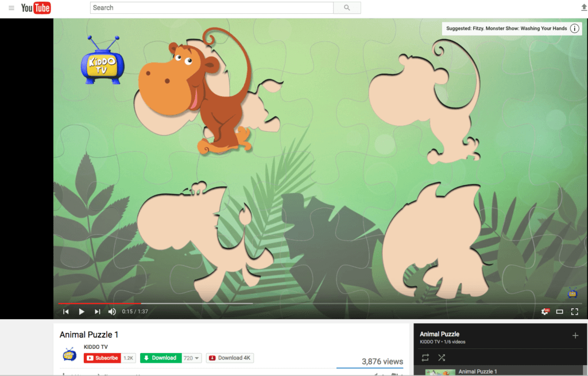Click the green Download button
Screen dimensions: 588x376
pos(161,358)
